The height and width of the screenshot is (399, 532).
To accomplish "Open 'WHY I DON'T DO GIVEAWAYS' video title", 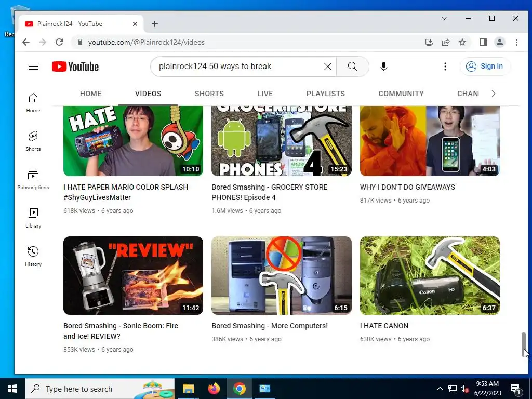I will (407, 187).
